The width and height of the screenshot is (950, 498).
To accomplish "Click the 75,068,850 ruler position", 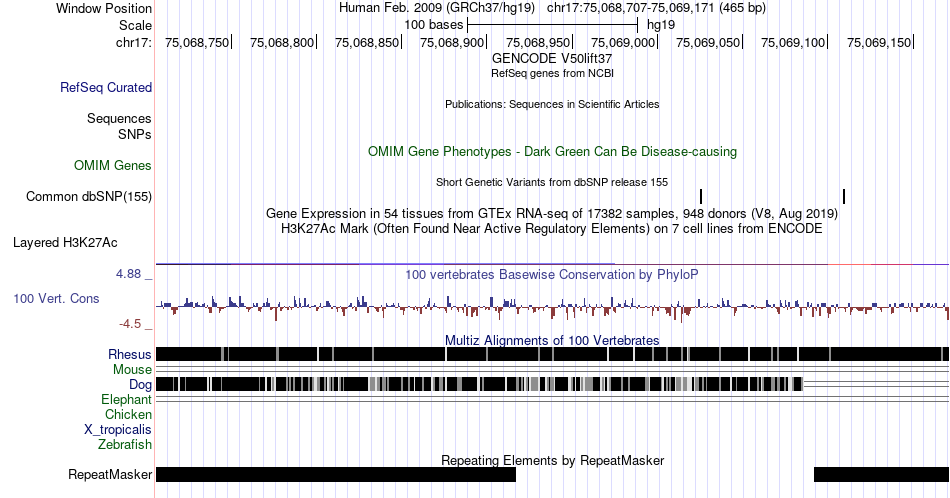I will (x=367, y=42).
